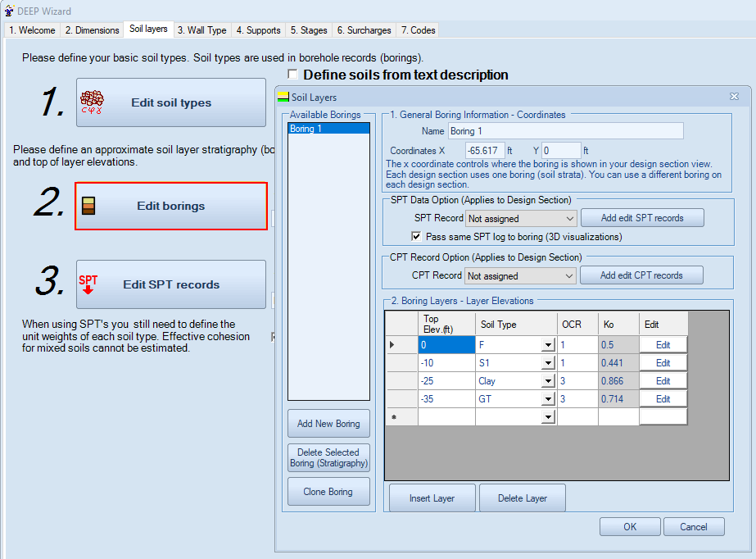Toggle Define soils from text description checkbox
The height and width of the screenshot is (559, 756).
coord(292,75)
